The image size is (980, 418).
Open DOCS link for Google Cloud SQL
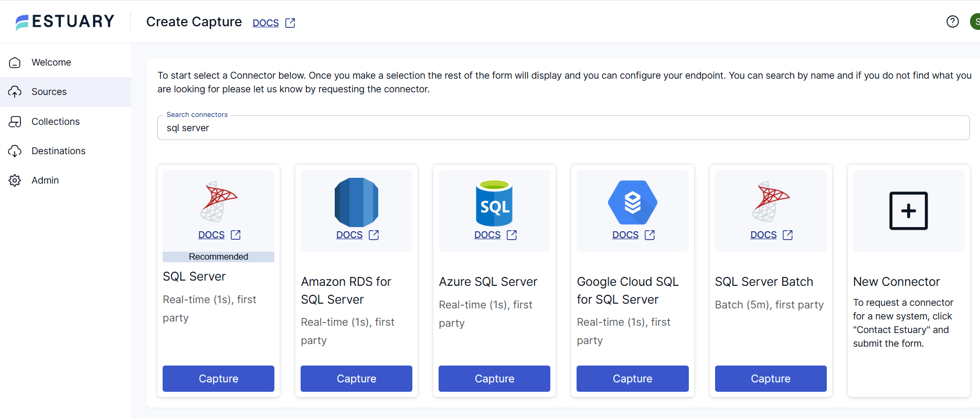(625, 235)
